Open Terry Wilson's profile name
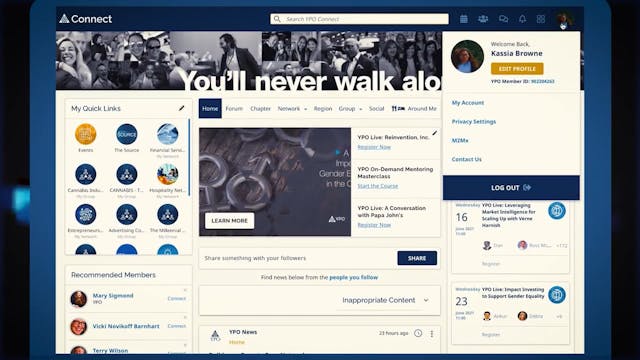Viewport: 640px width, 360px height. coord(110,351)
